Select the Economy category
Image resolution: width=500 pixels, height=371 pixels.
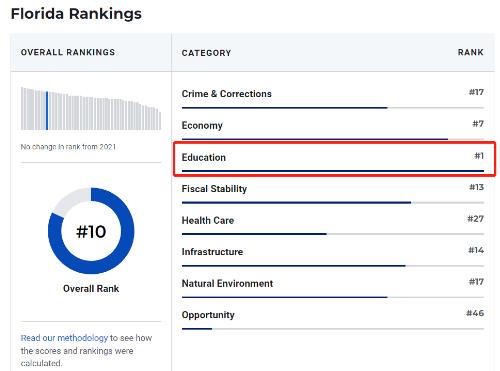[x=202, y=126]
